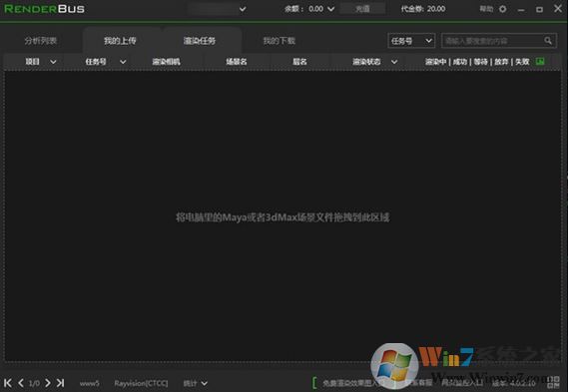Go to previous page arrow
The width and height of the screenshot is (568, 392).
click(x=21, y=383)
